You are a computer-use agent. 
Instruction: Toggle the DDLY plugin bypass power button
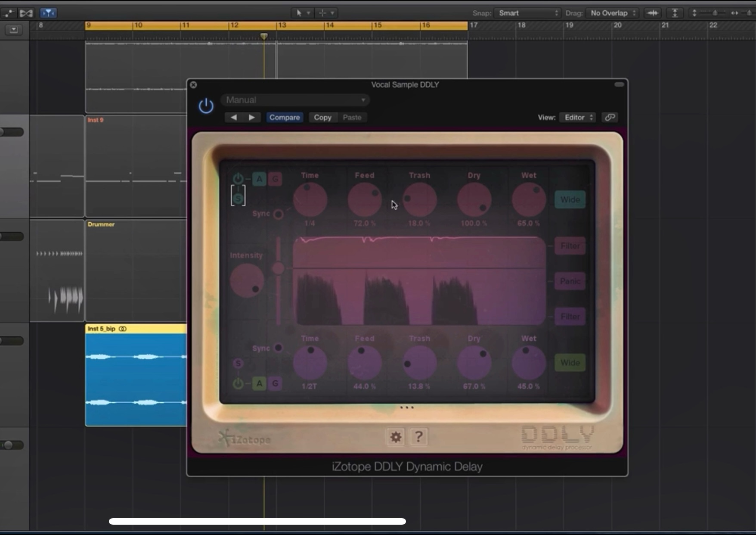click(206, 106)
